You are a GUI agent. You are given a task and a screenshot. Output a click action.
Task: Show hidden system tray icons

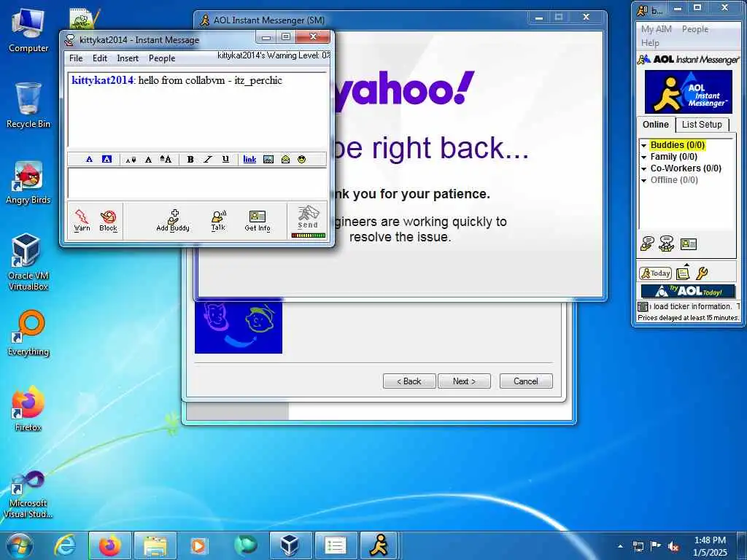[x=620, y=546]
